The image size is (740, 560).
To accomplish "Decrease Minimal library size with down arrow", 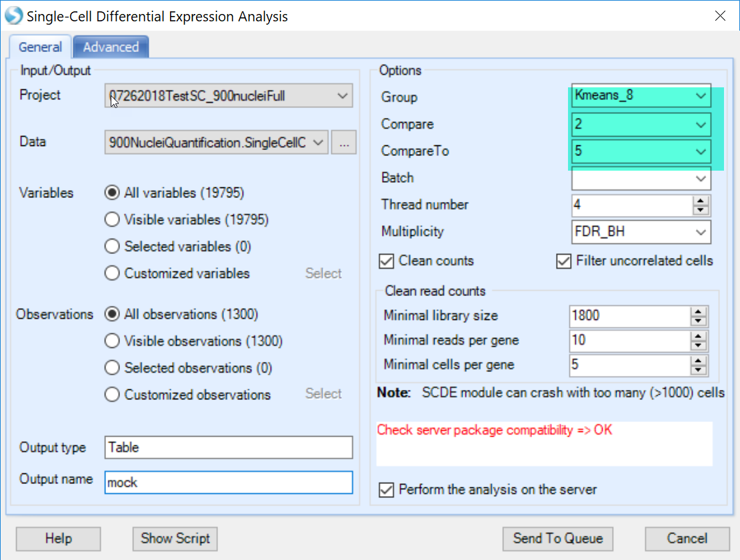I will (698, 321).
